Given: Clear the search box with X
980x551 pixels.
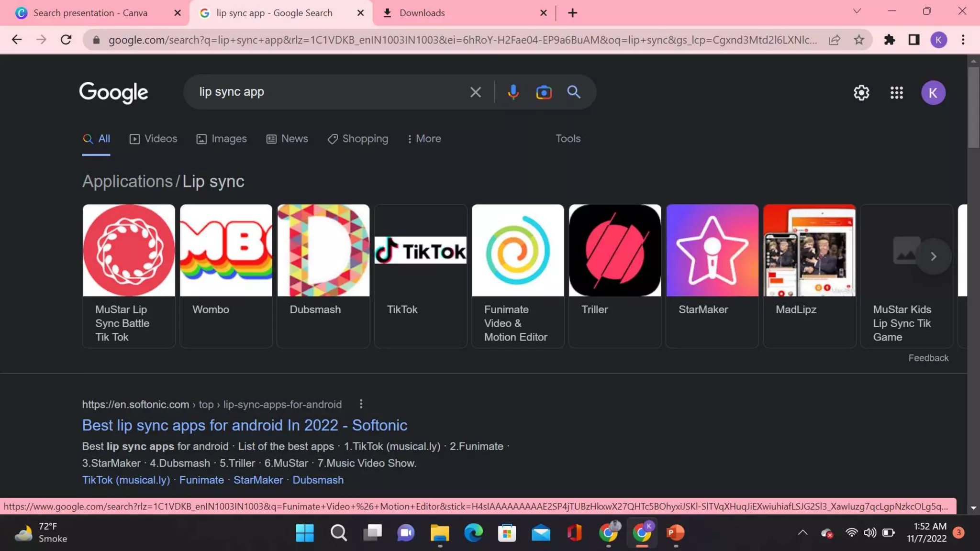Looking at the screenshot, I should [475, 92].
